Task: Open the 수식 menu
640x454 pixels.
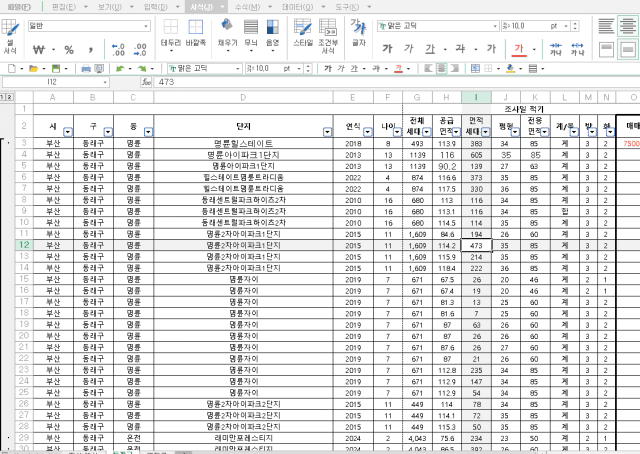Action: (247, 7)
